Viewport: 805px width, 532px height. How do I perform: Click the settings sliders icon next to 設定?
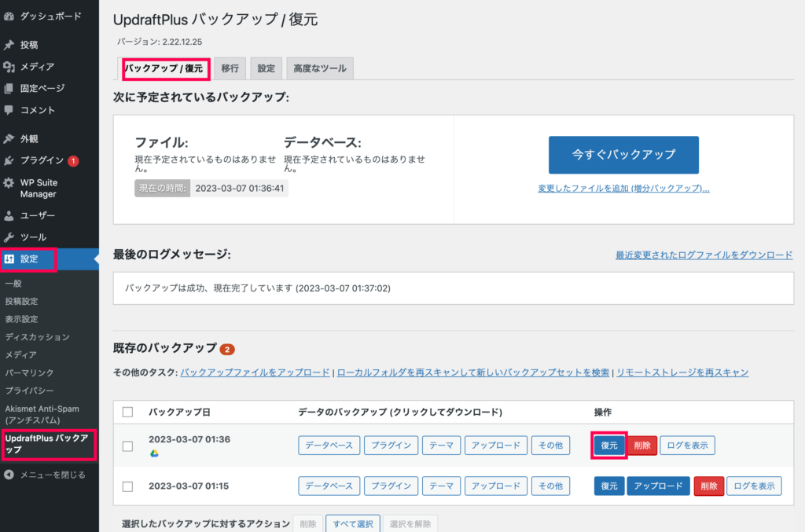[9, 259]
